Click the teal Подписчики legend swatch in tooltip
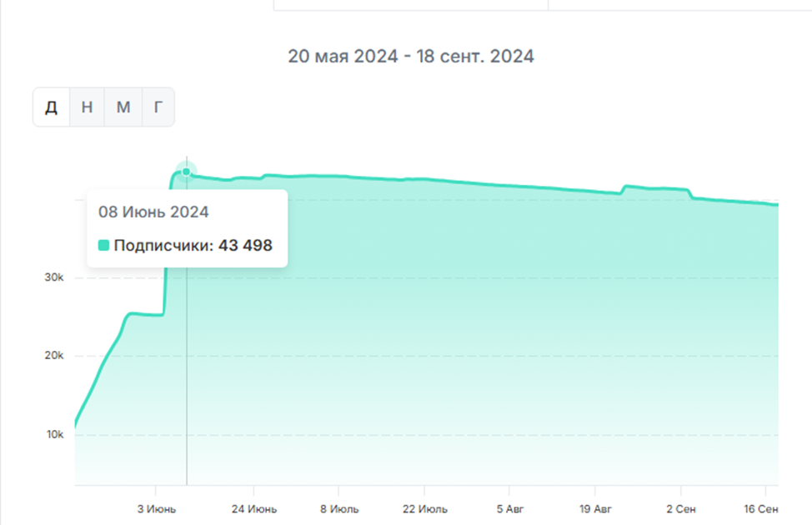This screenshot has height=525, width=812. tap(104, 245)
